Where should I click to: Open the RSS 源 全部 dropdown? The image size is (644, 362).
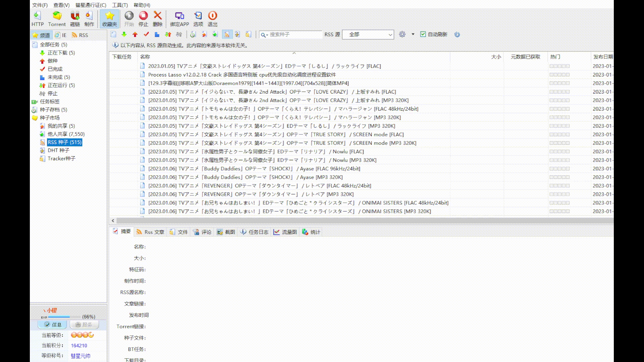(x=368, y=35)
